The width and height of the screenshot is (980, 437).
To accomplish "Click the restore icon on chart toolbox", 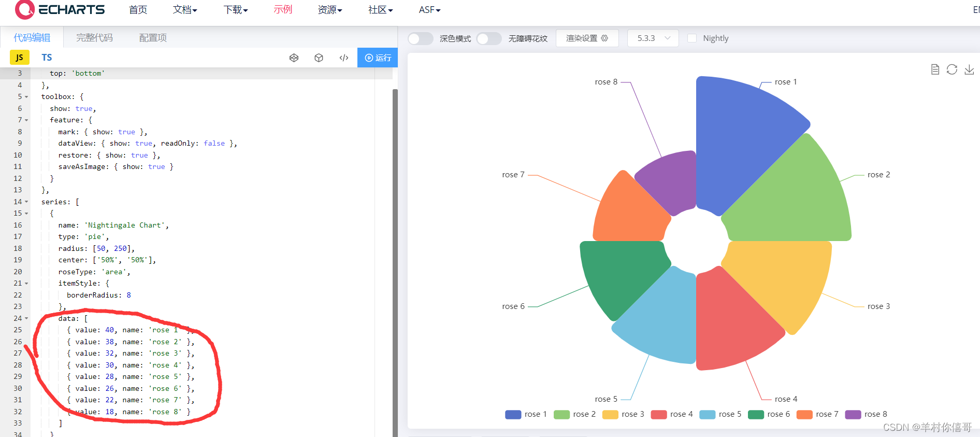I will [x=952, y=69].
